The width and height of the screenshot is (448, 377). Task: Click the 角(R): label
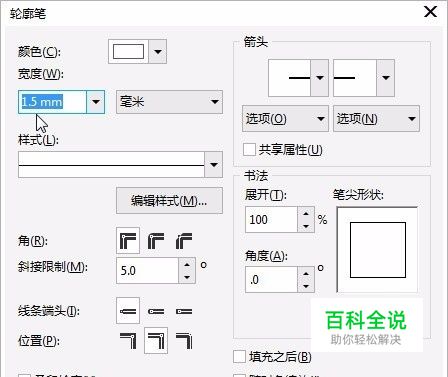(33, 241)
